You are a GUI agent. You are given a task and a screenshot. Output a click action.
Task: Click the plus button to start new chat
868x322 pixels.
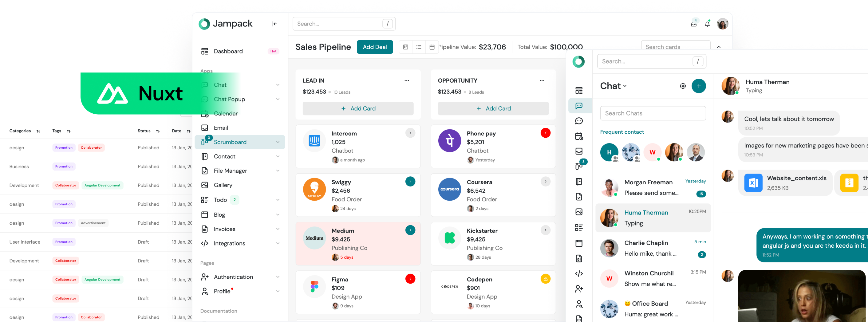(x=699, y=86)
